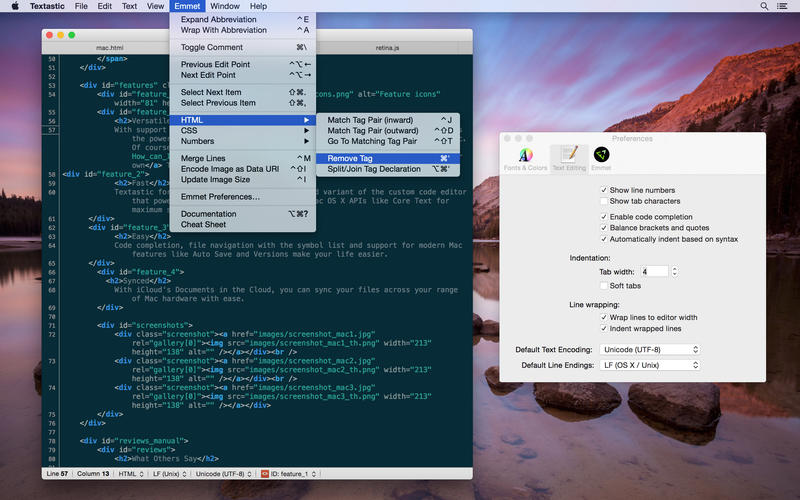Screen dimensions: 800x500
Task: Disable Balance brackets and quotes
Action: [603, 228]
